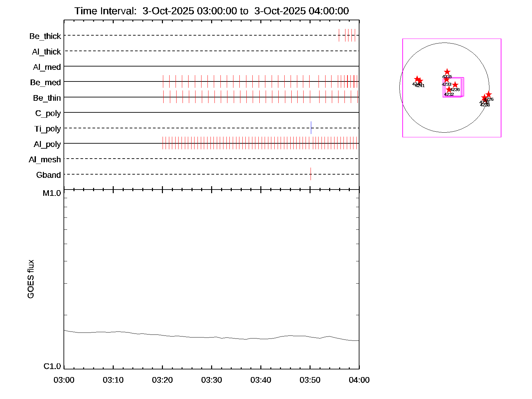Click the M1.0 flux axis label
Viewport: 532px width, 399px height.
click(52, 193)
